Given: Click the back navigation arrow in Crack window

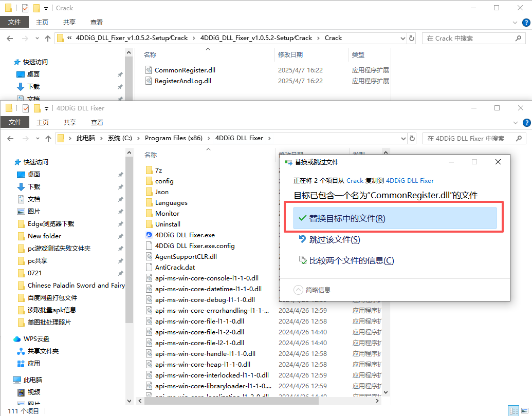Looking at the screenshot, I should point(10,38).
